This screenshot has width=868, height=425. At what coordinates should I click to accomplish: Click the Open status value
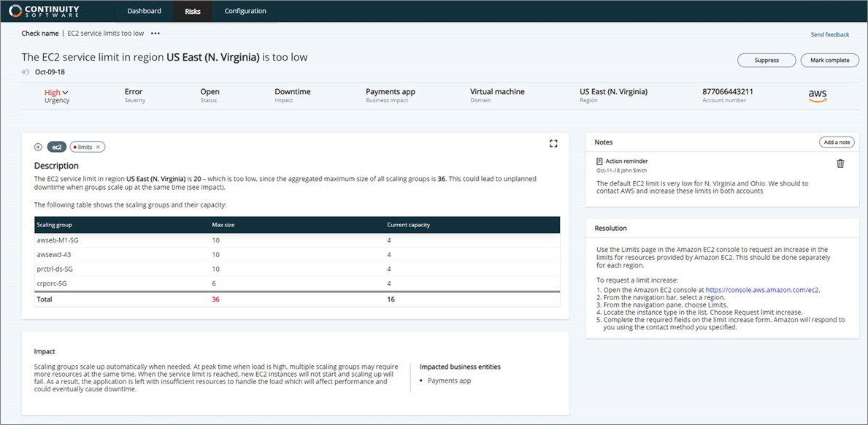(210, 91)
